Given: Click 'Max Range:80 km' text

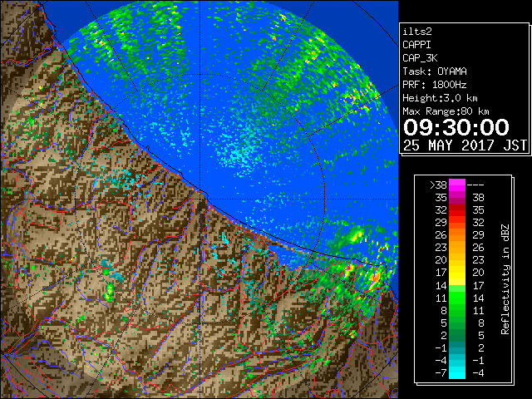Looking at the screenshot, I should tap(446, 111).
